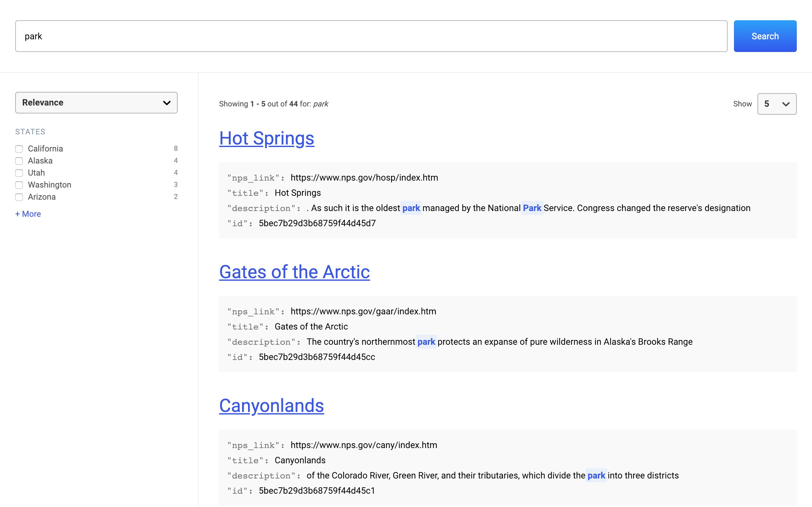Image resolution: width=812 pixels, height=507 pixels.
Task: Click the Canyonlands nps.gov cany URL
Action: (364, 445)
